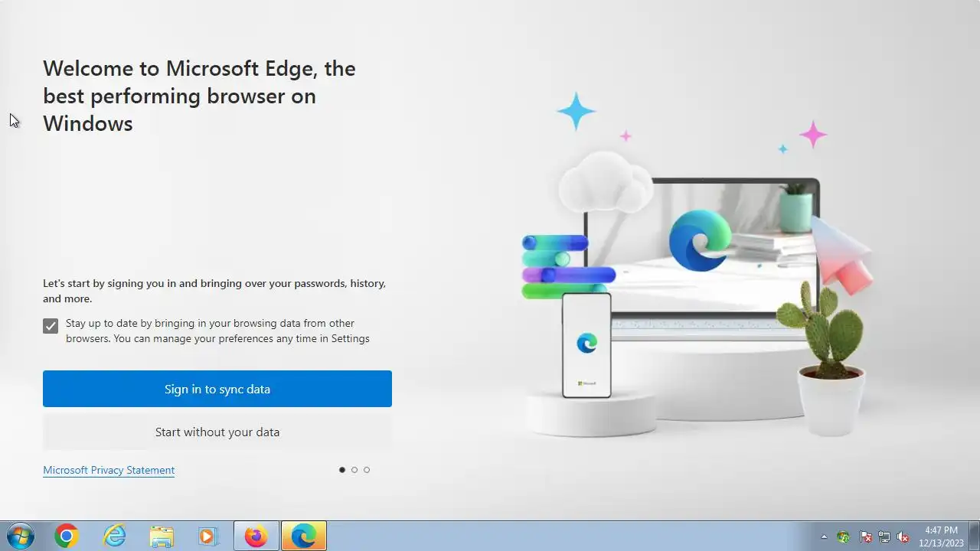The height and width of the screenshot is (551, 980).
Task: Switch to Firefox on the taskbar
Action: (x=256, y=536)
